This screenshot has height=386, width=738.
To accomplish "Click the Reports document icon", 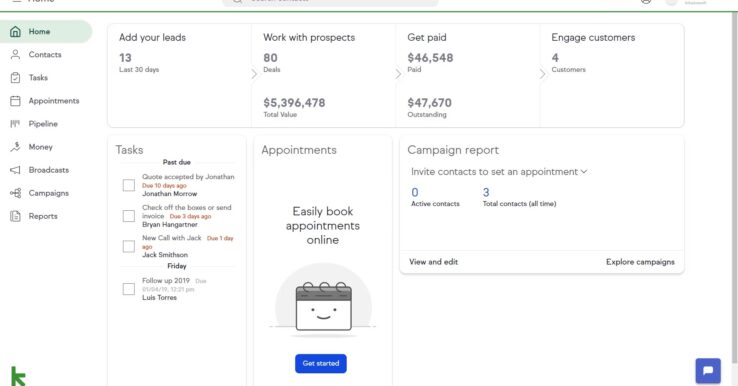I will coord(16,216).
